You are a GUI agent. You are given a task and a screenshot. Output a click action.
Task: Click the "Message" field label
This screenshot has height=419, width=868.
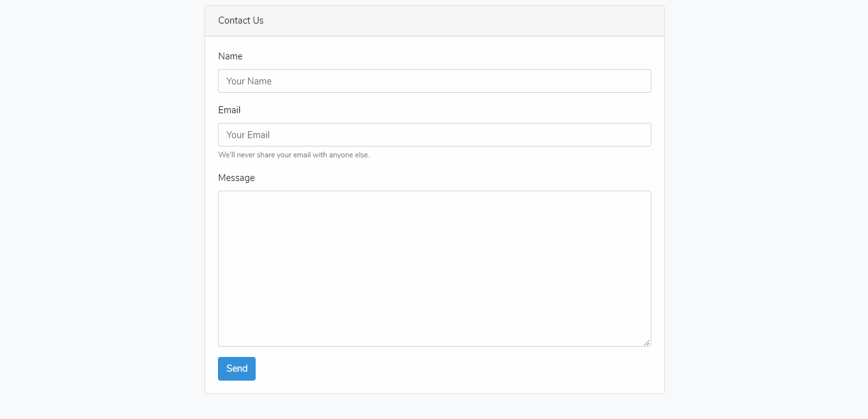pyautogui.click(x=236, y=178)
